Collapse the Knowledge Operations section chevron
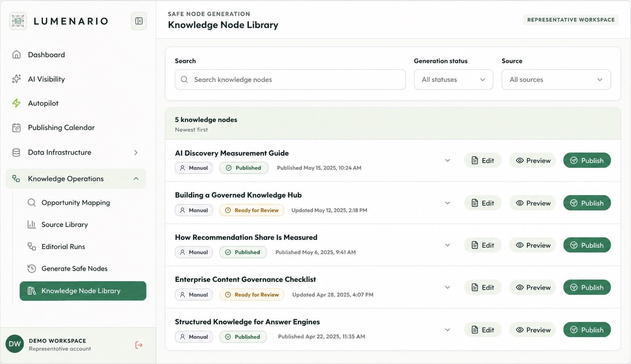The height and width of the screenshot is (364, 631). 136,179
